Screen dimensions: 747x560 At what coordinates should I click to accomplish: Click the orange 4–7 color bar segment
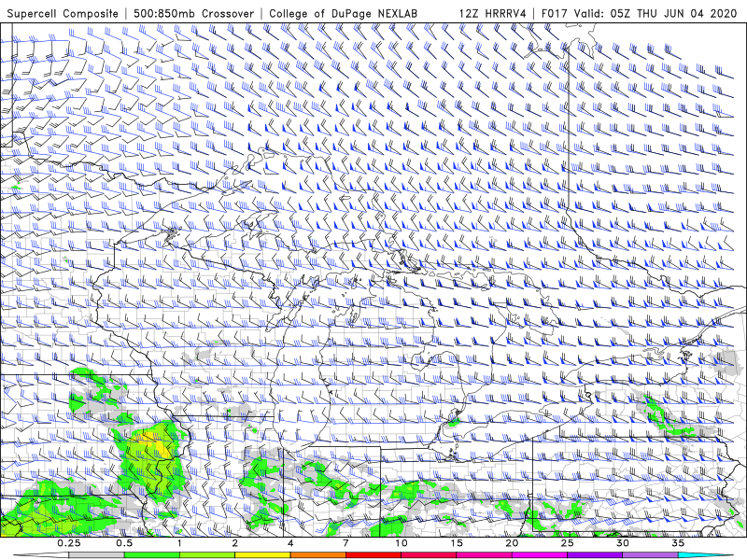(x=317, y=555)
